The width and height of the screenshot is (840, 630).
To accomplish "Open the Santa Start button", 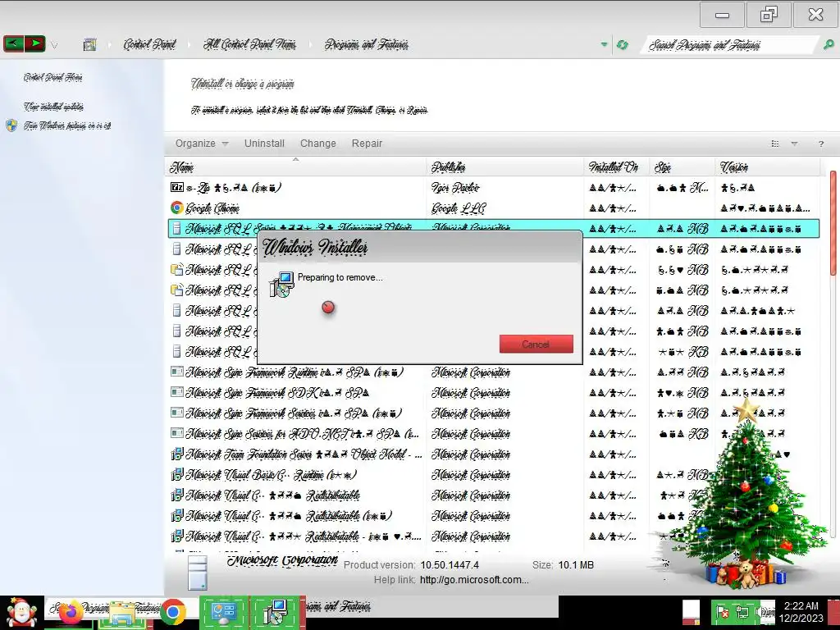I will pyautogui.click(x=21, y=612).
